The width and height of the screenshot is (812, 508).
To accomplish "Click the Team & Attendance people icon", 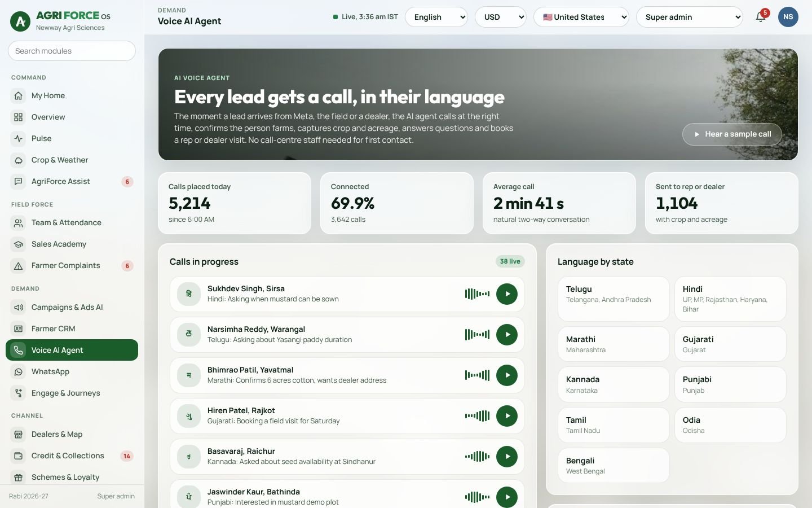I will pyautogui.click(x=19, y=223).
